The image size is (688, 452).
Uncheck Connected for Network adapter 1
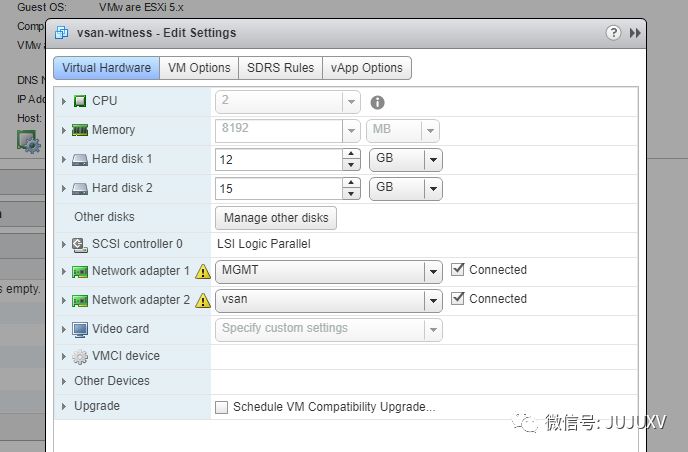point(458,269)
